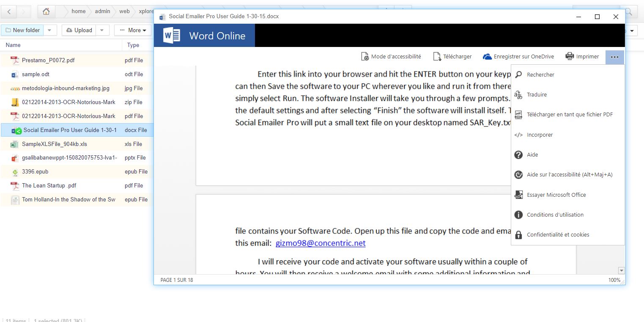The width and height of the screenshot is (644, 322).
Task: Click the PowerPoint icon of the gsalibabanewppt file
Action: (15, 158)
